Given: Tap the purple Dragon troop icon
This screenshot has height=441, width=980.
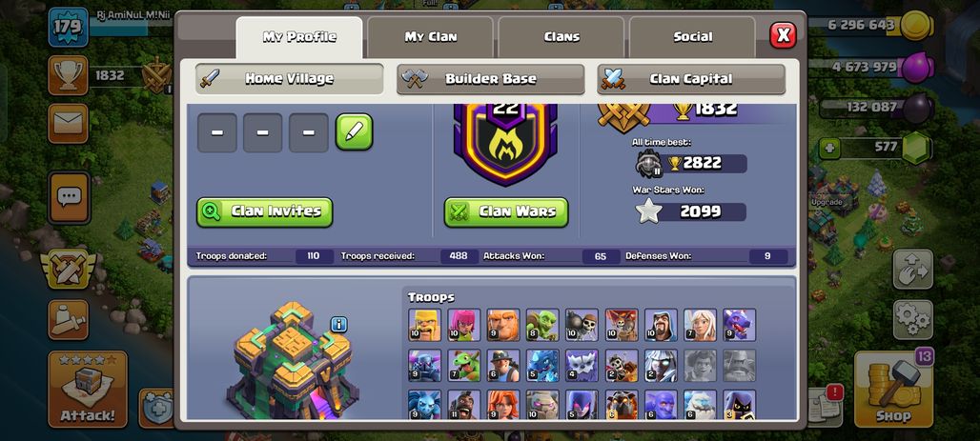Looking at the screenshot, I should tap(740, 324).
